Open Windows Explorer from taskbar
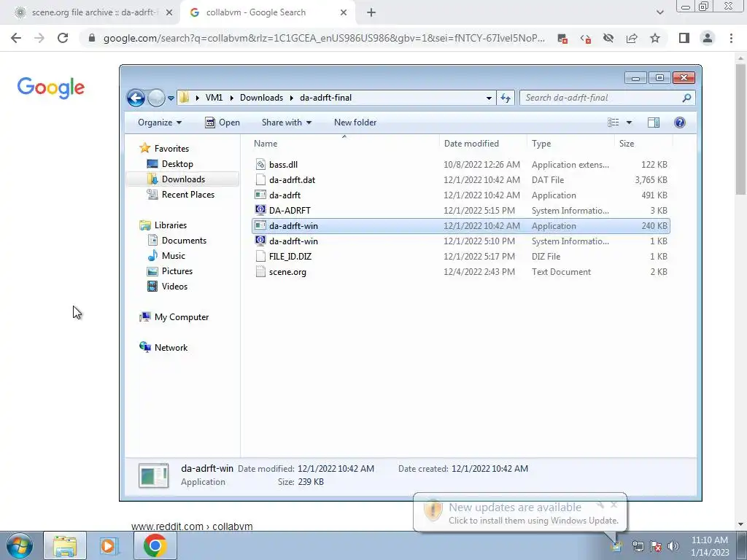Image resolution: width=747 pixels, height=560 pixels. [x=65, y=545]
